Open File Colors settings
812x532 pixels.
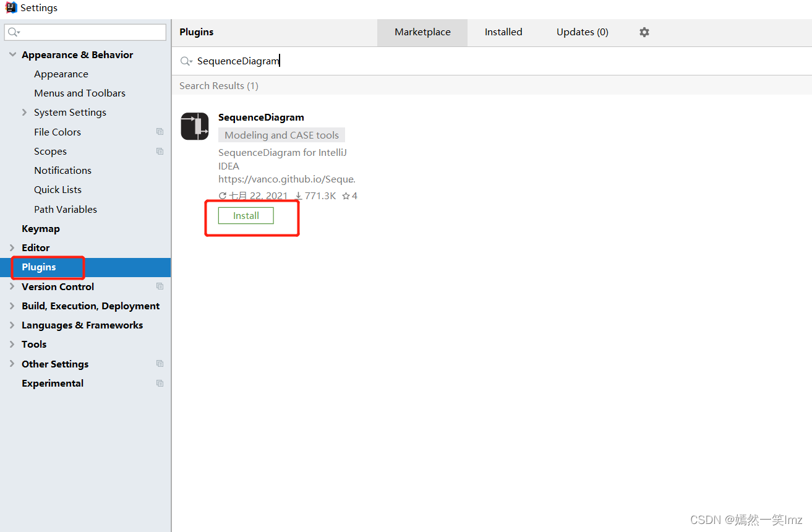[x=58, y=132]
